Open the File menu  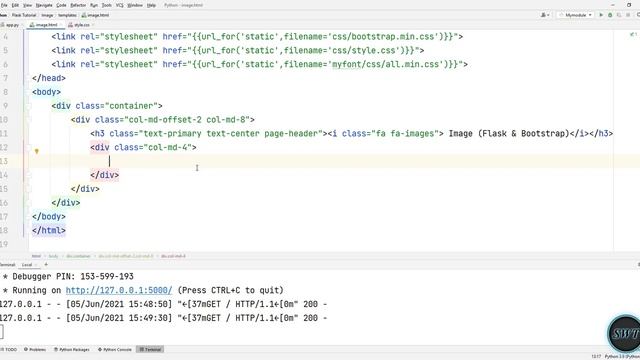click(x=4, y=5)
